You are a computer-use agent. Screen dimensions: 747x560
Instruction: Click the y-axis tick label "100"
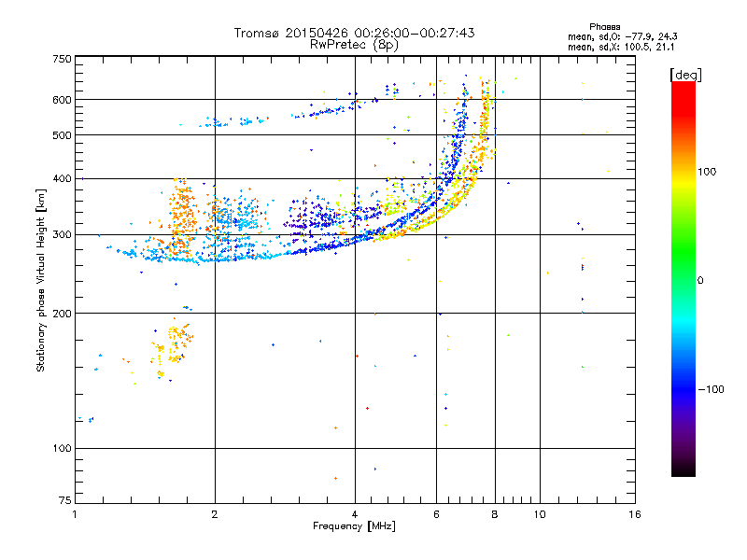click(62, 449)
